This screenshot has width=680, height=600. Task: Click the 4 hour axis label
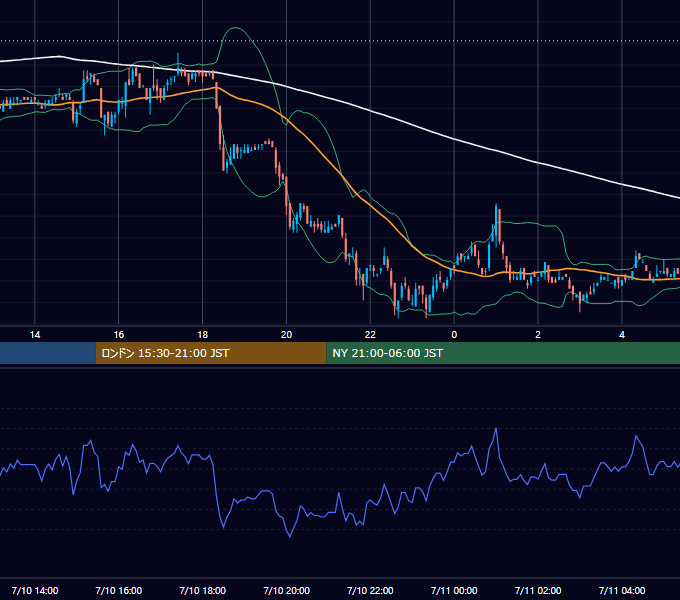622,335
